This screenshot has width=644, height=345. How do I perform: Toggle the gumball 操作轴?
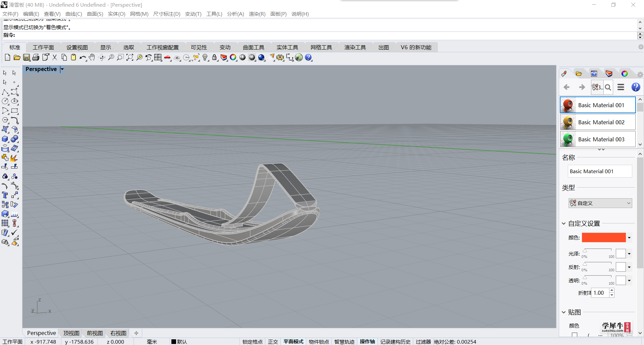pos(368,342)
